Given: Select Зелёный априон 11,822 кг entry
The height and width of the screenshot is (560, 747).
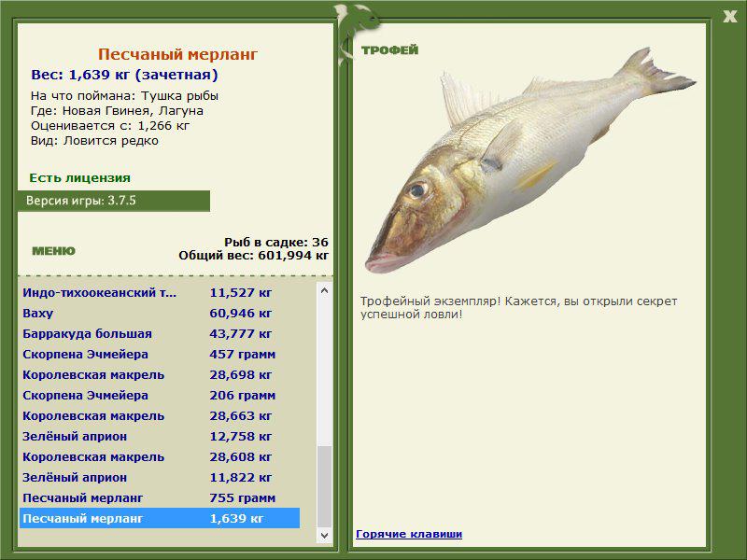Looking at the screenshot, I should [160, 477].
